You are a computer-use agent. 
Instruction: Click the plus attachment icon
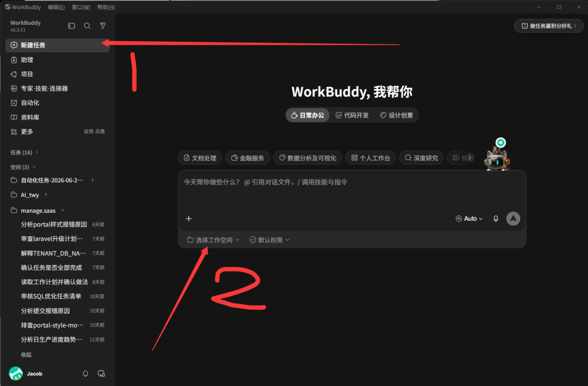[x=188, y=219]
